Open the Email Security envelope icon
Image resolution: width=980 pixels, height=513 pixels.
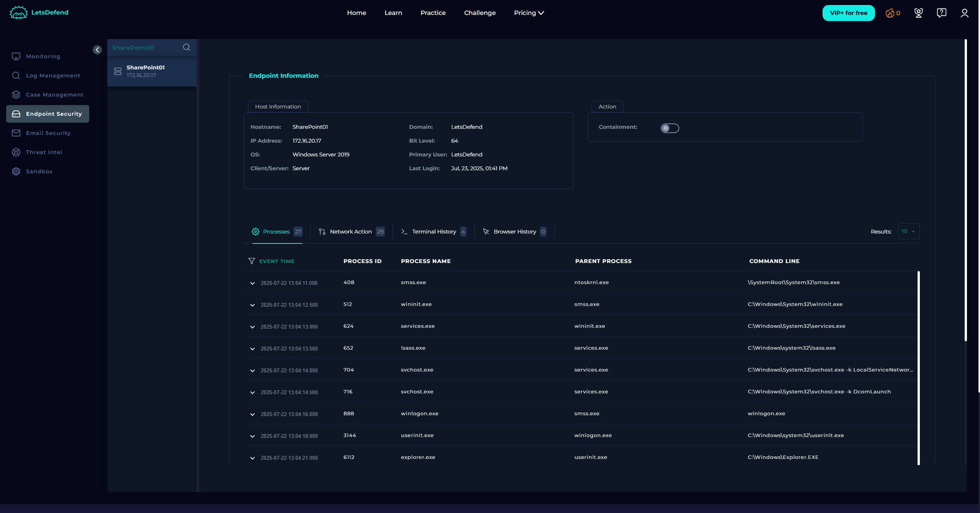(x=16, y=133)
